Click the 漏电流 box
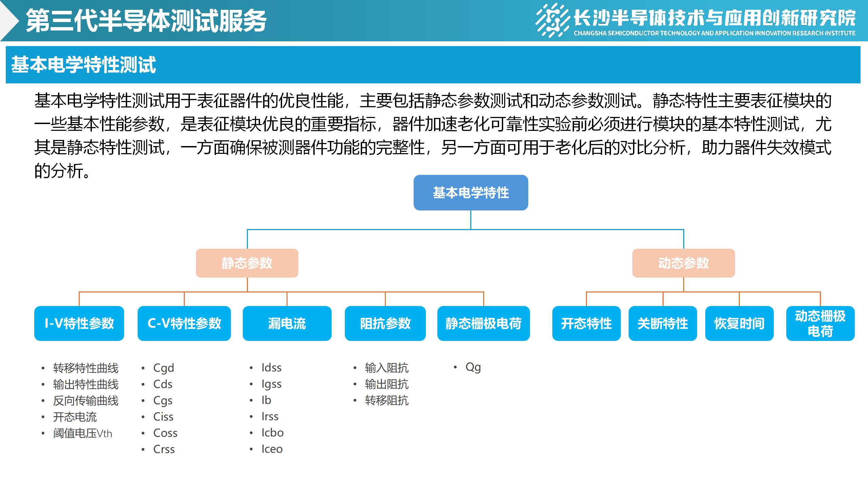The width and height of the screenshot is (868, 488). pos(287,323)
